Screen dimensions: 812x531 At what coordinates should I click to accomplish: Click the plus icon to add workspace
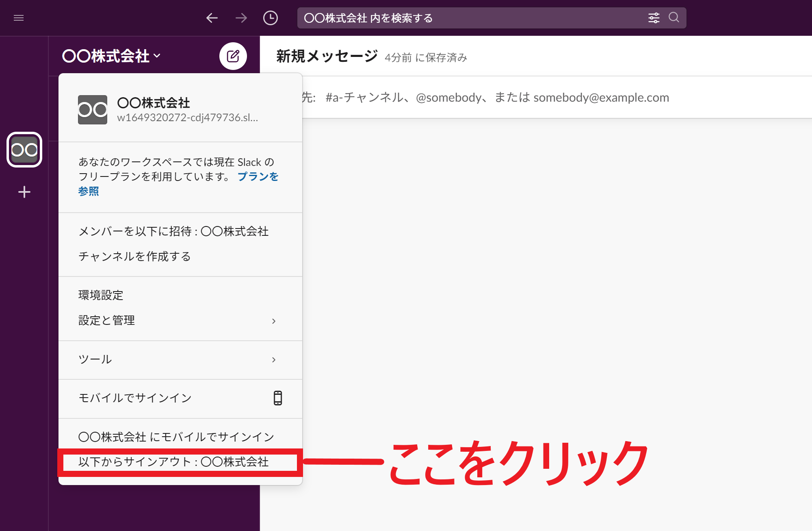[x=24, y=192]
